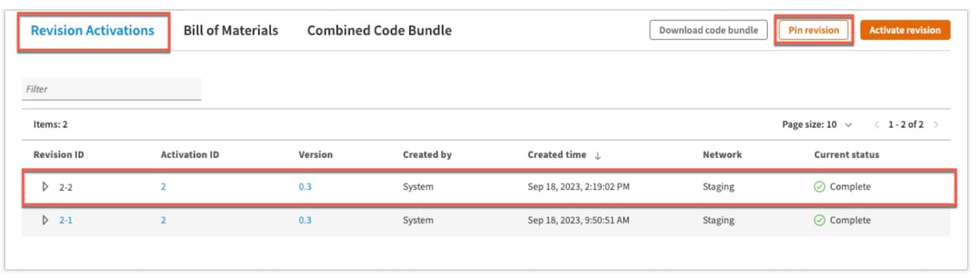
Task: Open the Page size dropdown
Action: click(848, 125)
